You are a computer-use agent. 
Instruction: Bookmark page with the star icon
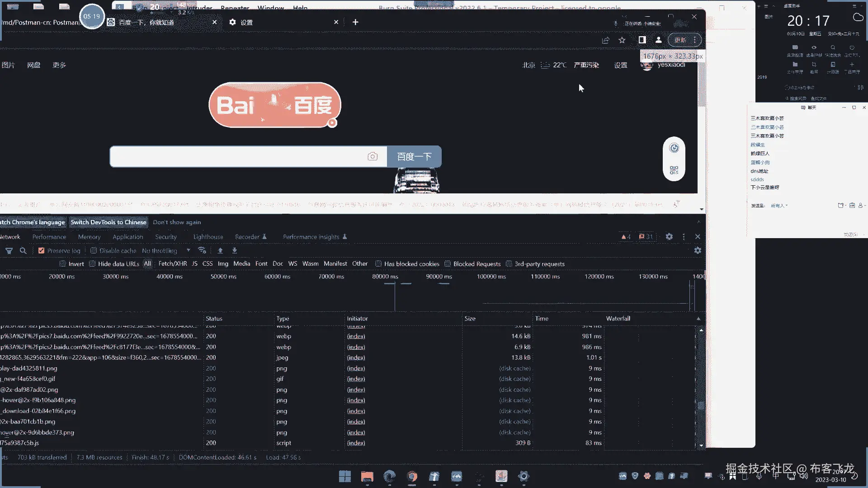pyautogui.click(x=622, y=40)
